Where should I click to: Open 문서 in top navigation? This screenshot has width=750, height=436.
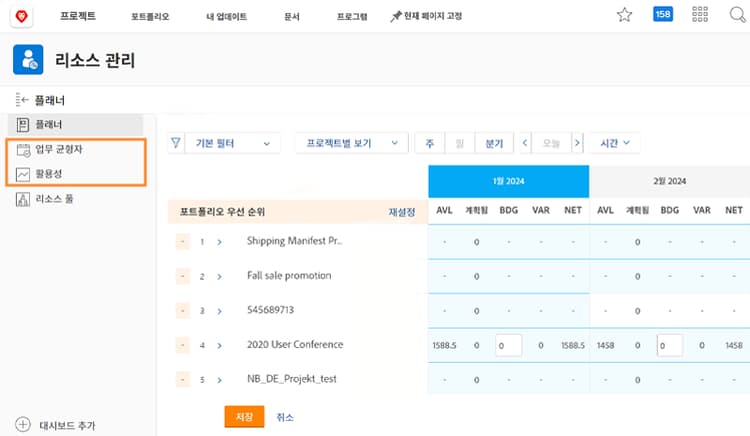(x=292, y=16)
